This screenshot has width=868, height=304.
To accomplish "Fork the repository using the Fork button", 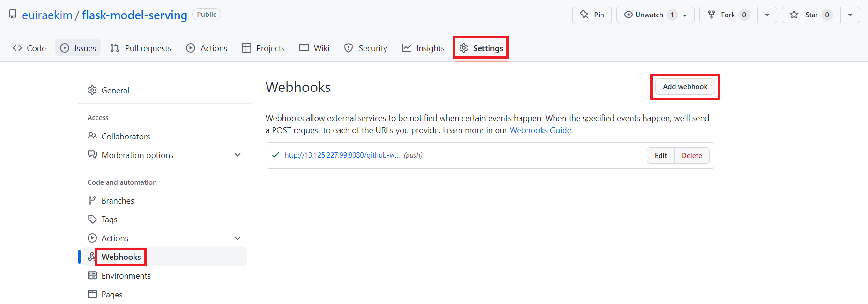I will click(728, 15).
